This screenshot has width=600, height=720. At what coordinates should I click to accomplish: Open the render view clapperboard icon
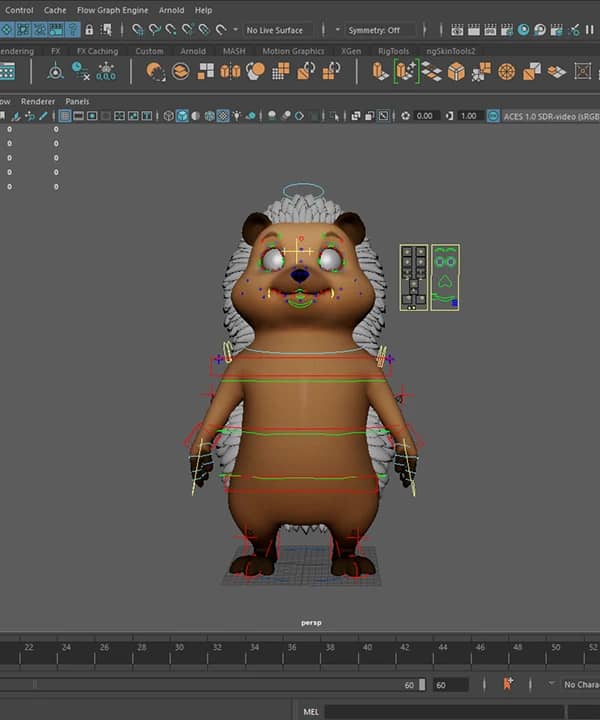coord(457,30)
